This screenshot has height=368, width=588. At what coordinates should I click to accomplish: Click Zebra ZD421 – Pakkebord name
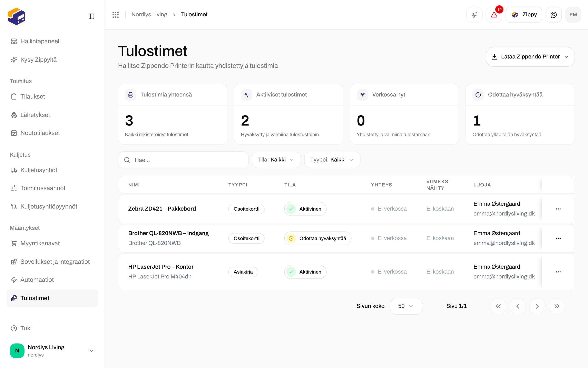(x=162, y=209)
